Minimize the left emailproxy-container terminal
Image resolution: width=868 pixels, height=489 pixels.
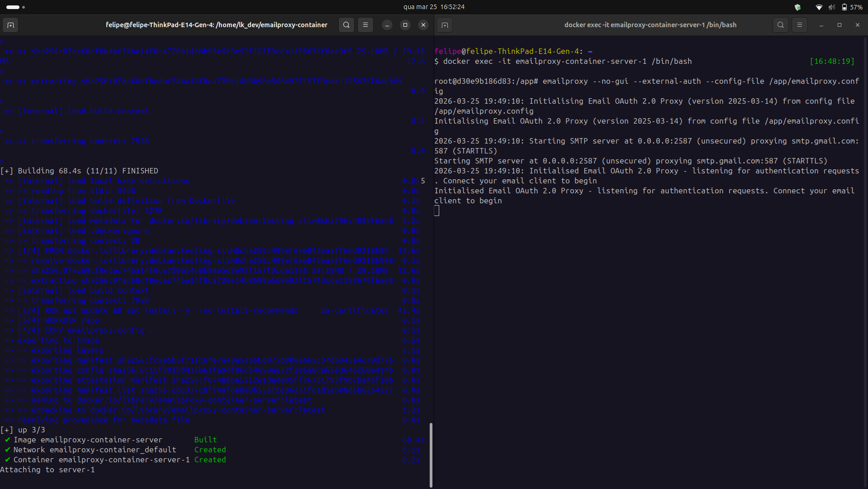click(387, 25)
